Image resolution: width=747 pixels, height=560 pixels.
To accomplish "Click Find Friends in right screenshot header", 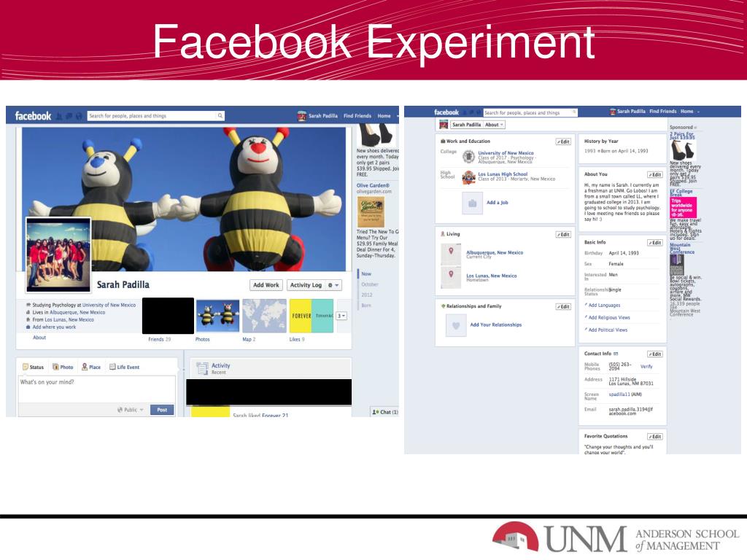I will 662,112.
